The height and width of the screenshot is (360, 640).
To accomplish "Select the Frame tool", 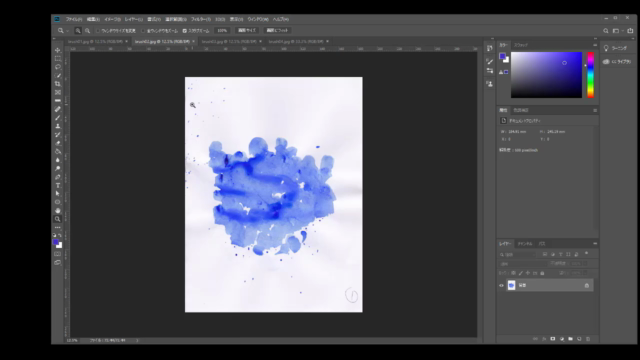I will click(58, 92).
